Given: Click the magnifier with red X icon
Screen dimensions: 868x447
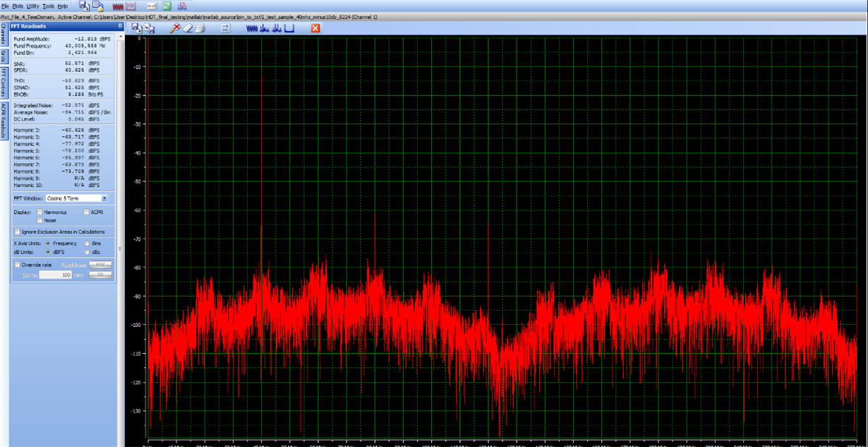Looking at the screenshot, I should [175, 28].
